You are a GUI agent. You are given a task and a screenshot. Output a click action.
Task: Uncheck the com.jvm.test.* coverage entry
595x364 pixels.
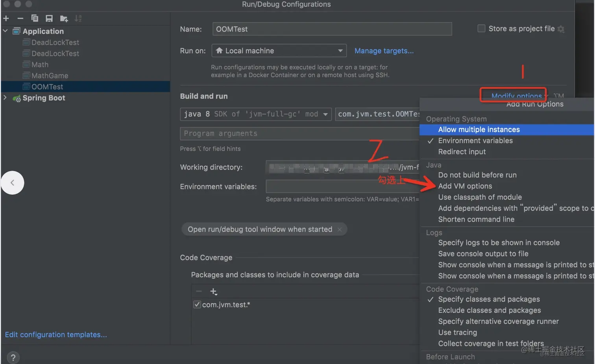[197, 305]
